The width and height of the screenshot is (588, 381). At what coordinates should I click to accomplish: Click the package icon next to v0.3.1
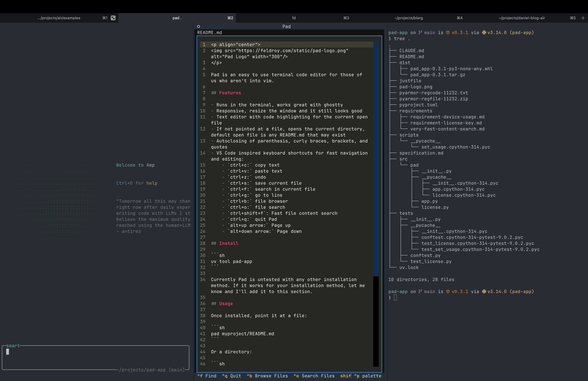448,32
